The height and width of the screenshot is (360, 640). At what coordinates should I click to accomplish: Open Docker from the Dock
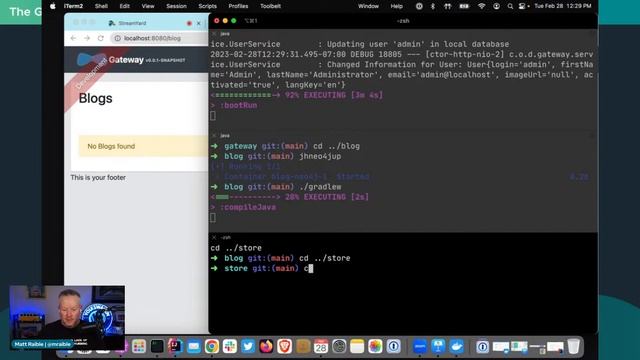(x=456, y=346)
